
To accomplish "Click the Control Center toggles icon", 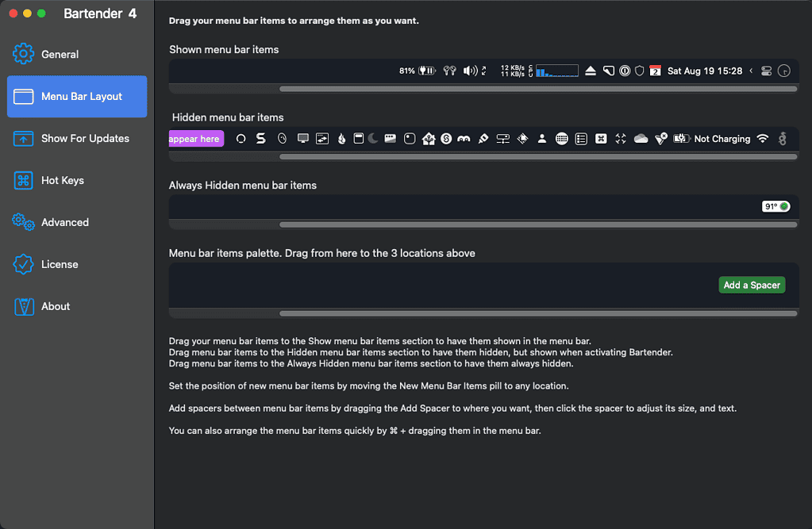I will click(x=767, y=71).
